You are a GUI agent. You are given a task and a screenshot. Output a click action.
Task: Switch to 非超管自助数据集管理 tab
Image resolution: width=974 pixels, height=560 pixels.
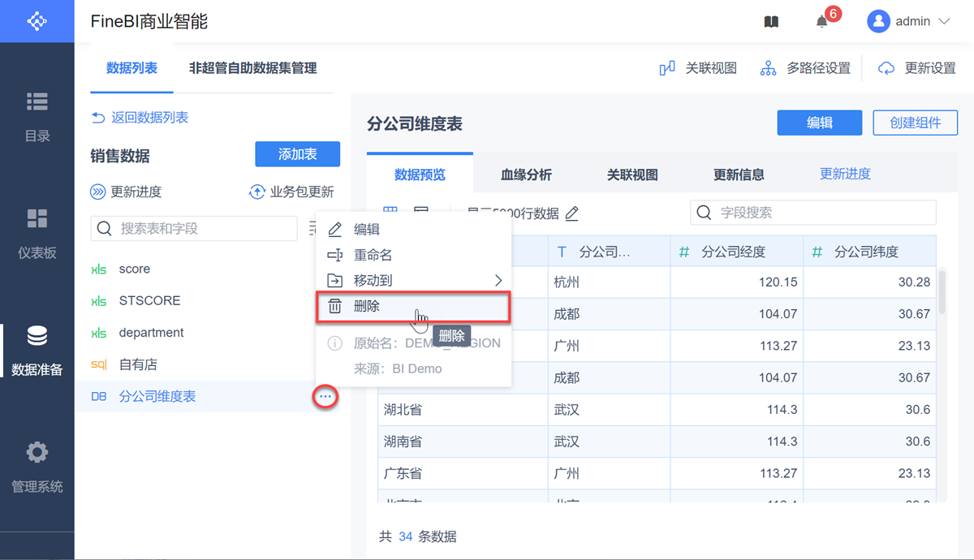tap(252, 68)
